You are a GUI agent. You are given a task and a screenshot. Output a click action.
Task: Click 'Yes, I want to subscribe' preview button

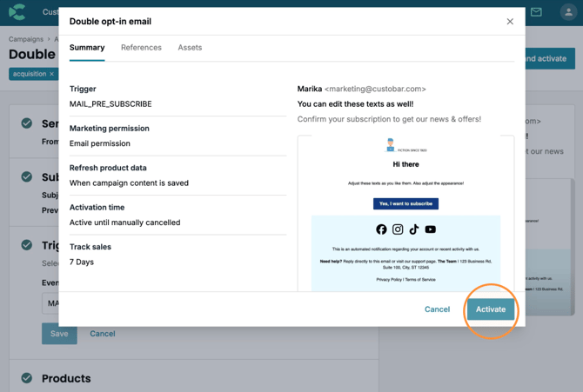pyautogui.click(x=405, y=203)
